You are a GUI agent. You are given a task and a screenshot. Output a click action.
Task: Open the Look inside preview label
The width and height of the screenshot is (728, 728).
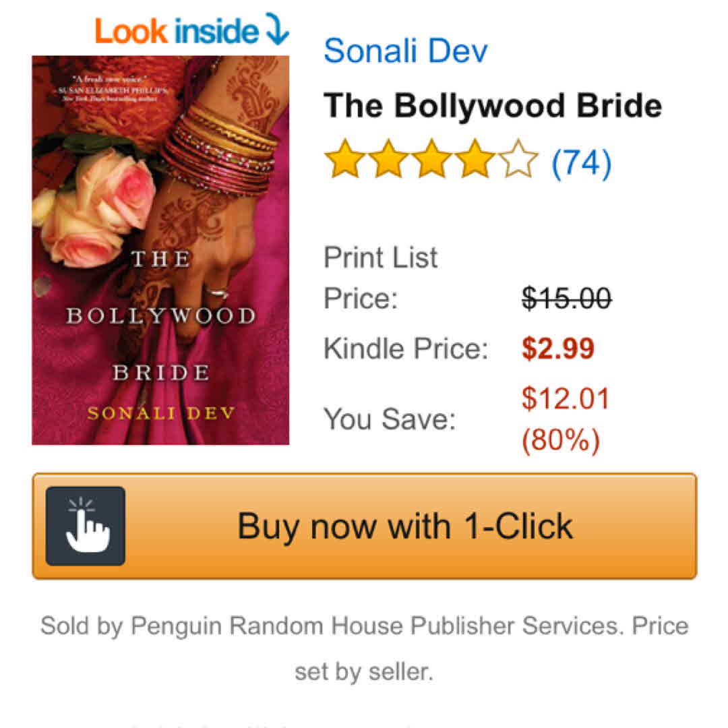point(177,30)
